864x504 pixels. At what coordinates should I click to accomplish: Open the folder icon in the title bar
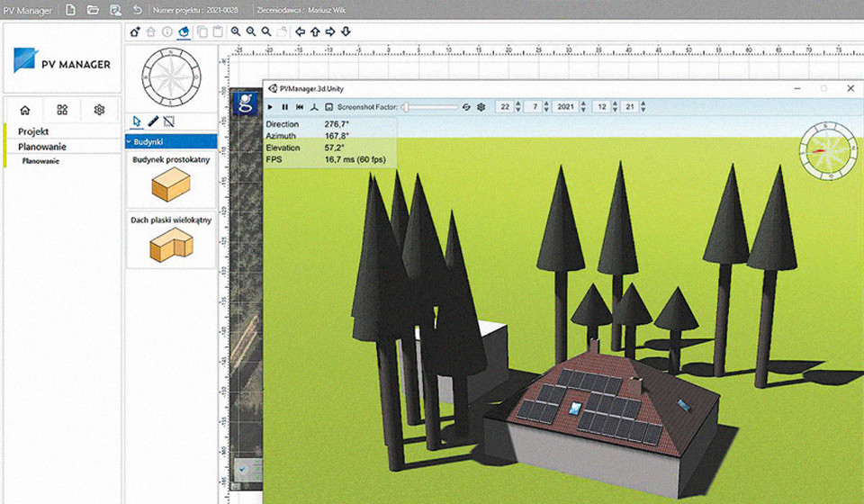pyautogui.click(x=93, y=10)
